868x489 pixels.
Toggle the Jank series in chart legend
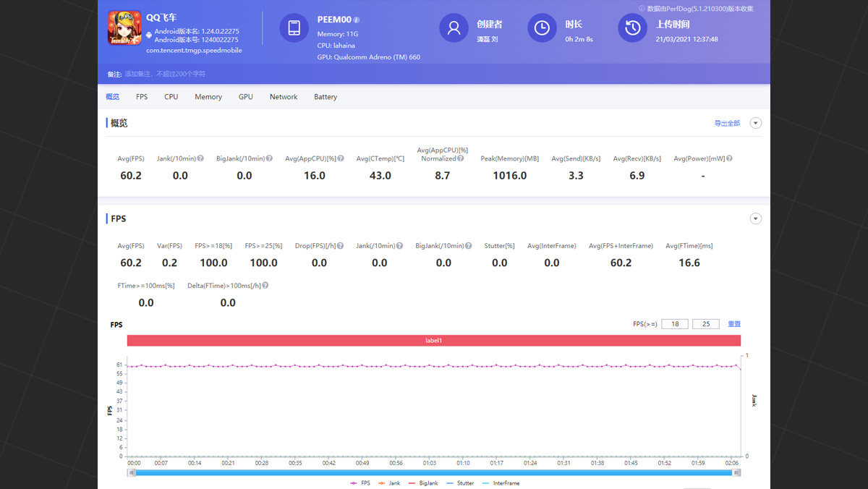coord(390,482)
